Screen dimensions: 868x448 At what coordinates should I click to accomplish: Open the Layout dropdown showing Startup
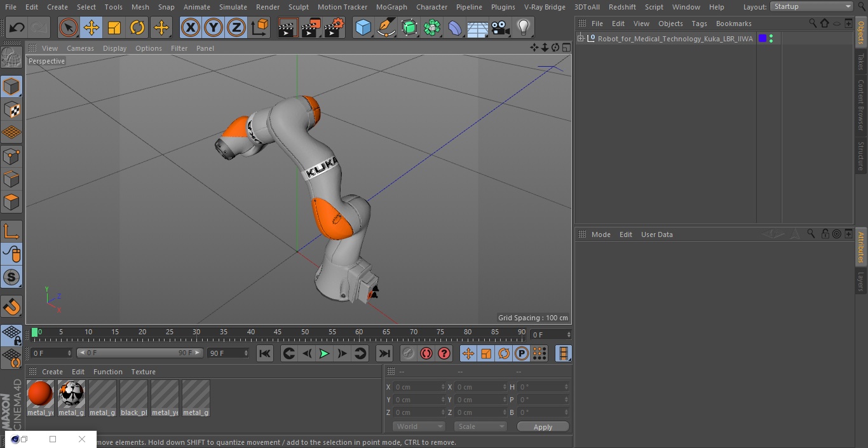point(812,6)
